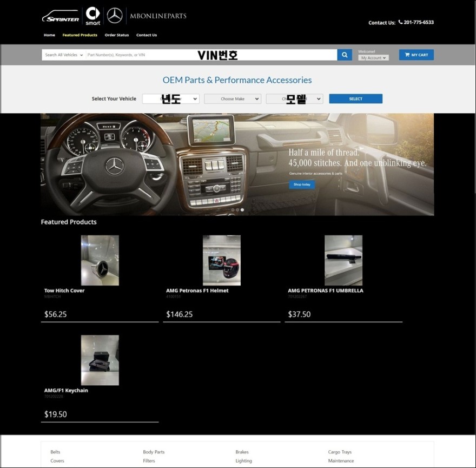Click the OEM Parts & Performance Accessories heading
Screen dimensions: 476x468
point(237,80)
